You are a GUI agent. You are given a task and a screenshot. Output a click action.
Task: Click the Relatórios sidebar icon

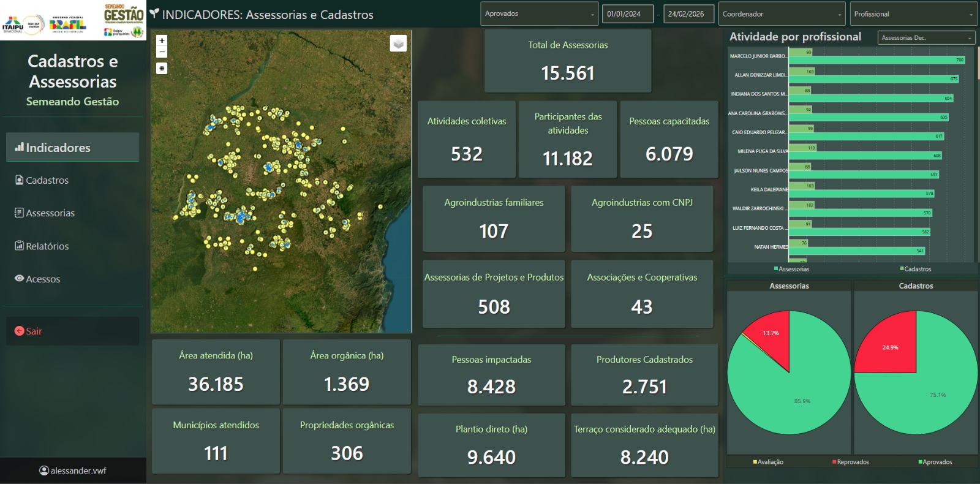click(x=19, y=246)
